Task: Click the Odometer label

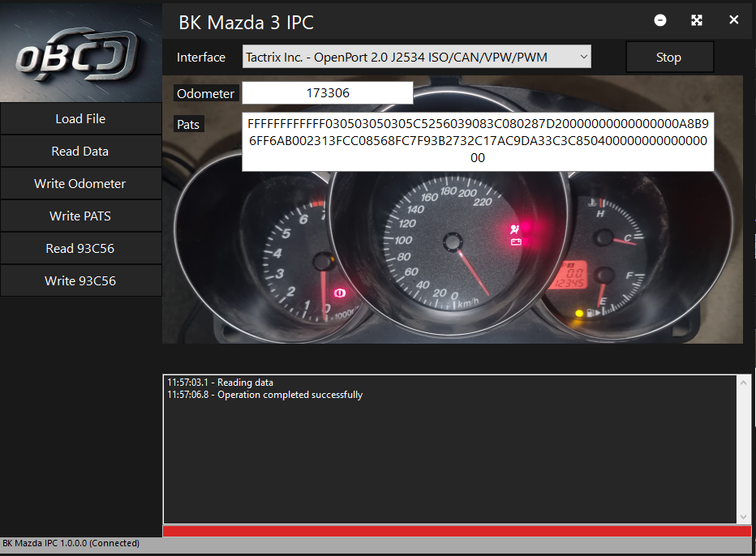Action: tap(205, 93)
